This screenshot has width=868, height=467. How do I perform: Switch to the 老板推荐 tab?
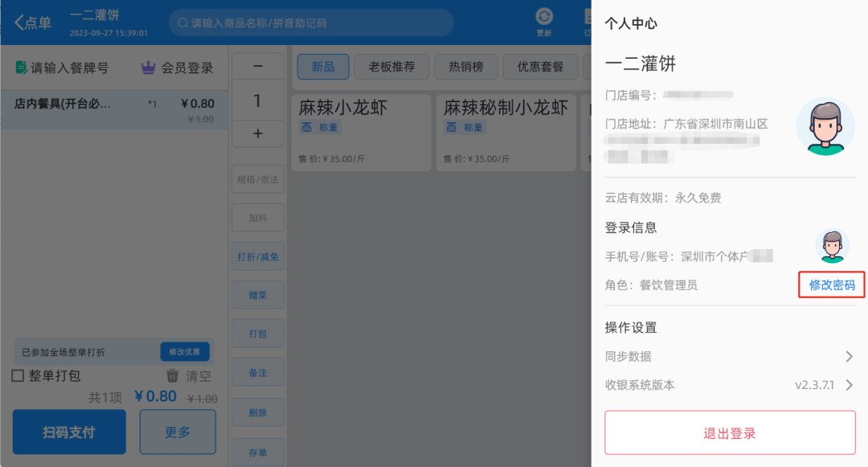click(391, 67)
